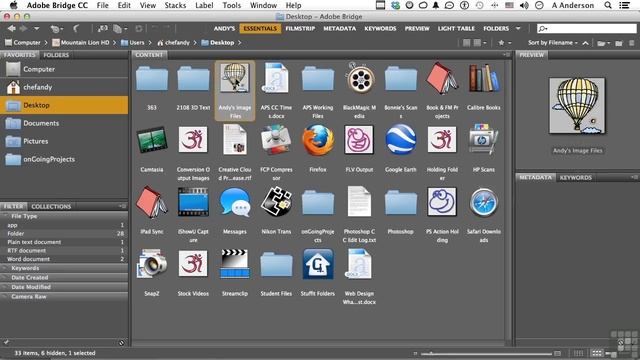The image size is (640, 360).
Task: Open the Refine (Review Mode) dropdown
Action: tap(120, 29)
